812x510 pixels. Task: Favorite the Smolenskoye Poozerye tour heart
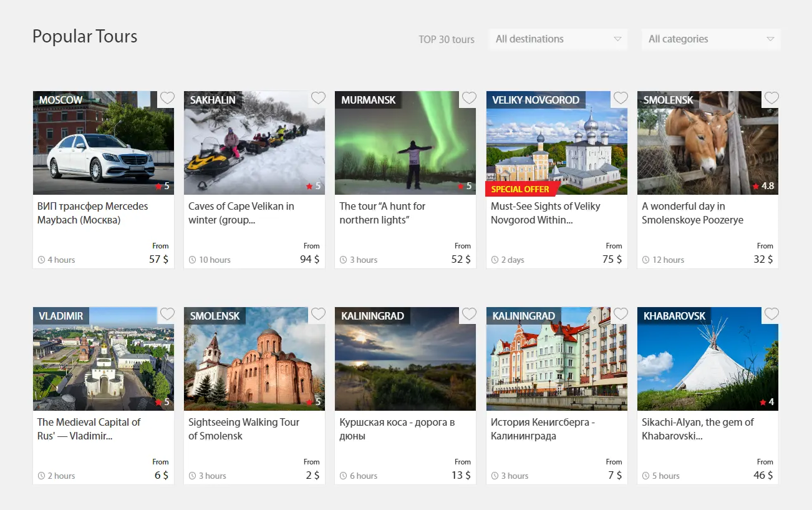[771, 98]
